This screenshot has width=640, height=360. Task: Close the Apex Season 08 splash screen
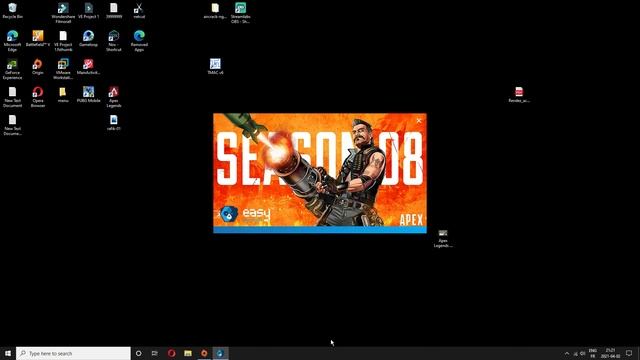418,121
